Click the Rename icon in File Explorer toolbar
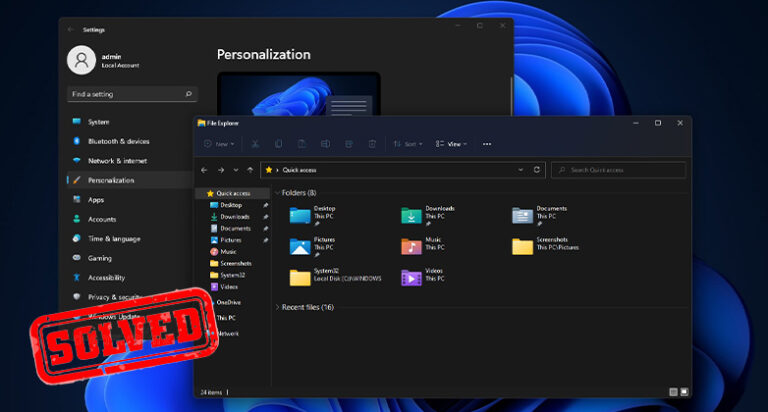768x412 pixels. [325, 144]
